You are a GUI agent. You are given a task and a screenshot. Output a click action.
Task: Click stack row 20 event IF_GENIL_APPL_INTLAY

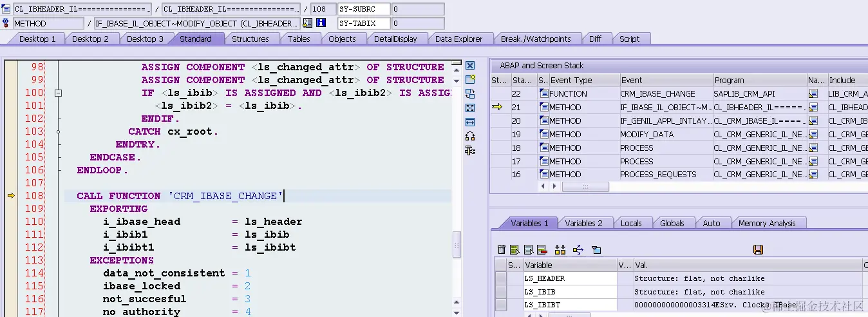coord(666,121)
